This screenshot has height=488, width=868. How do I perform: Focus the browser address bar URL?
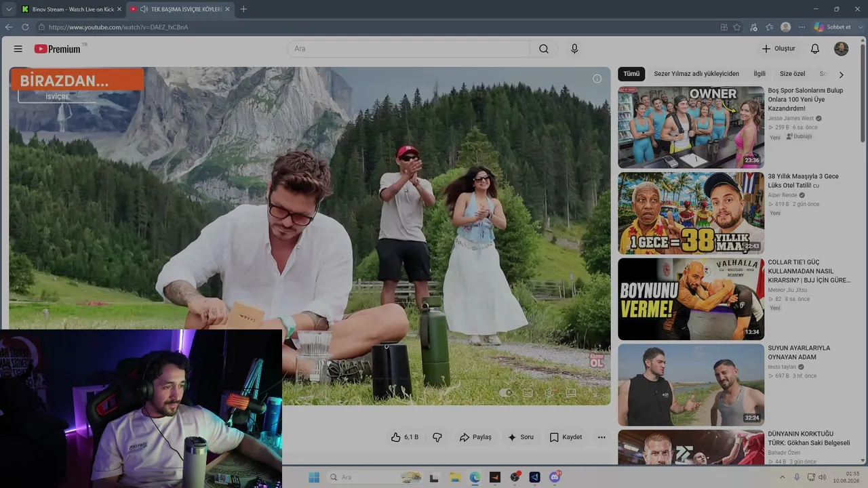coord(118,27)
